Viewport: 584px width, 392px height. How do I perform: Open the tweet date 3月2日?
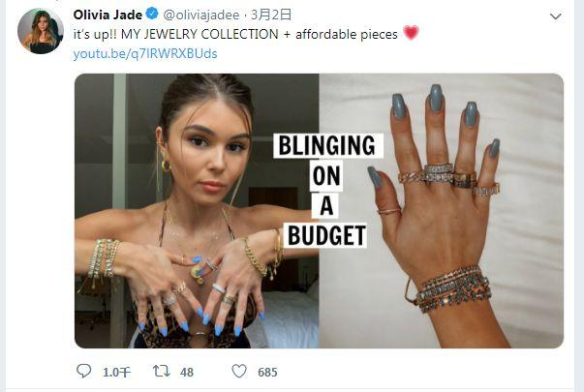point(271,15)
